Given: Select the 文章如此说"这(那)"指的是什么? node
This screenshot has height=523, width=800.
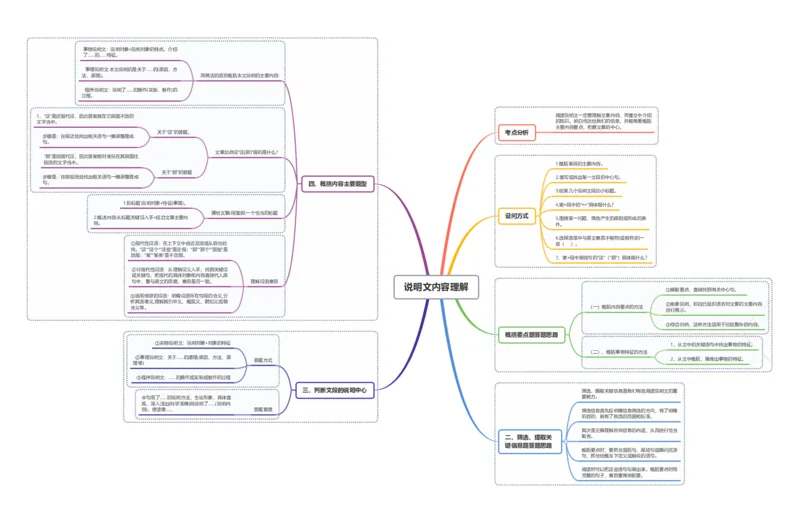Looking at the screenshot, I should [x=247, y=152].
